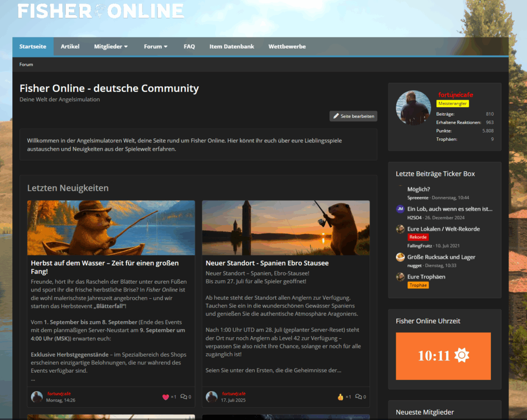Select Wettbewerbe in the navigation bar
527x420 pixels.
[x=287, y=46]
